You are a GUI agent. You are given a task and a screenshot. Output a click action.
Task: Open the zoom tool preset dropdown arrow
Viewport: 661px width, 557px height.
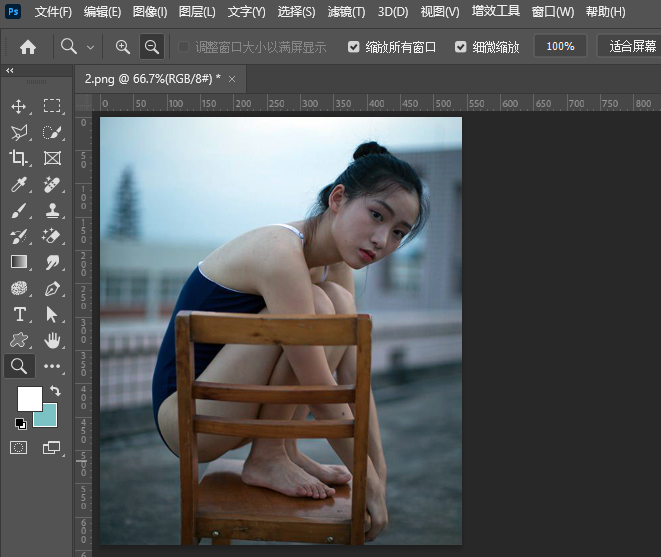click(x=90, y=47)
